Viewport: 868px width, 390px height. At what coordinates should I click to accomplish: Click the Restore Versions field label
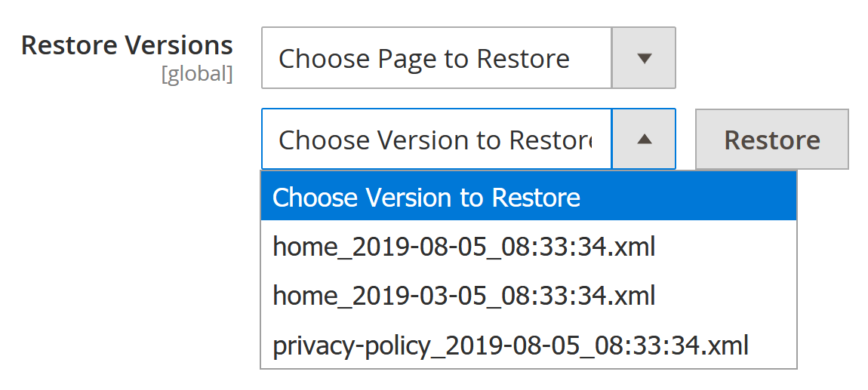pyautogui.click(x=127, y=45)
